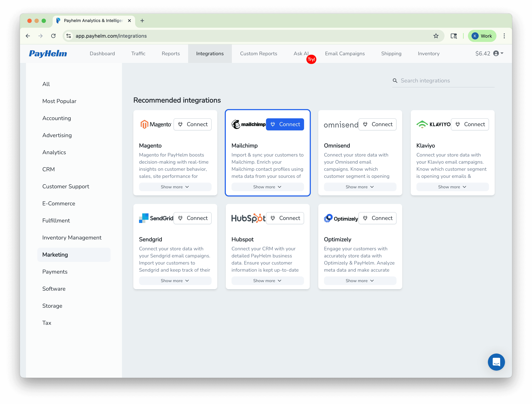Click the SendGrid logo icon
This screenshot has height=404, width=532.
(144, 218)
